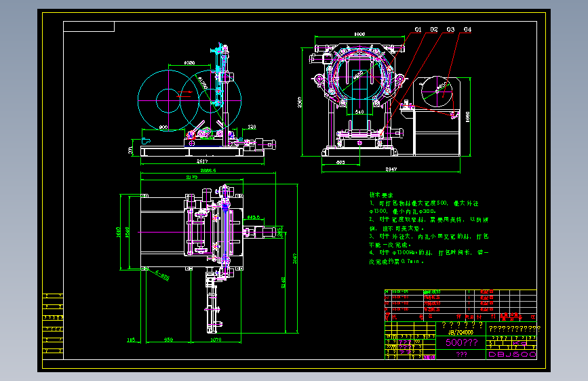Click the 900 dimension in side view

point(163,127)
